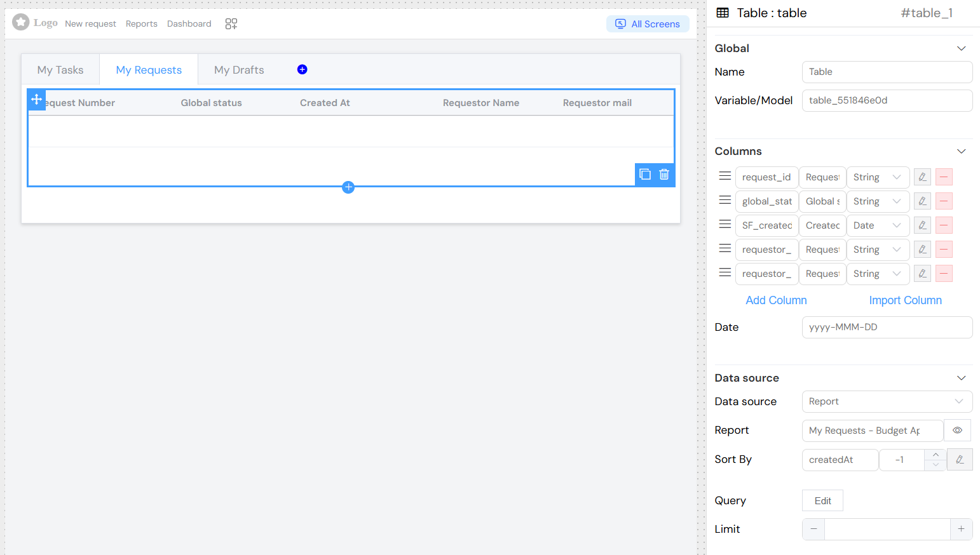Click the drag handle of the SF_created column row
The image size is (980, 555).
[x=725, y=225]
